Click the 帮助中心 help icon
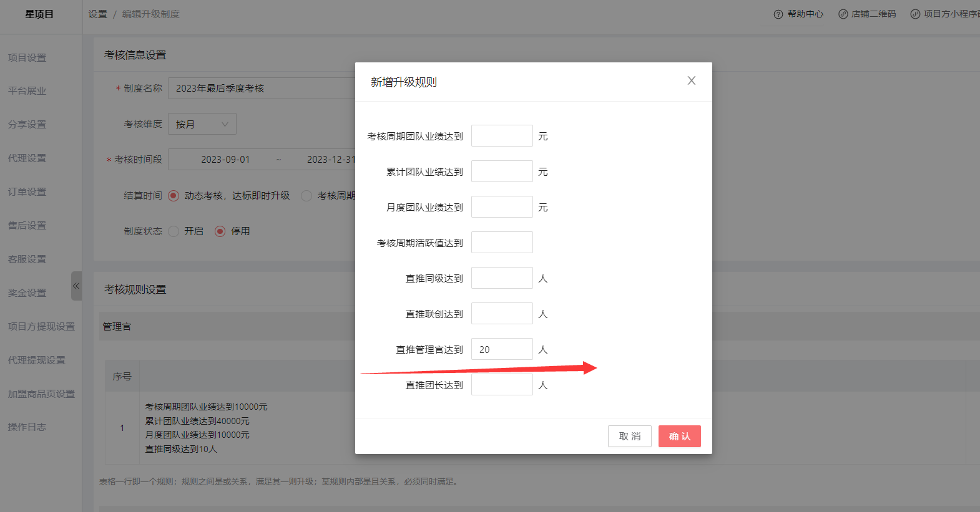 pyautogui.click(x=778, y=14)
